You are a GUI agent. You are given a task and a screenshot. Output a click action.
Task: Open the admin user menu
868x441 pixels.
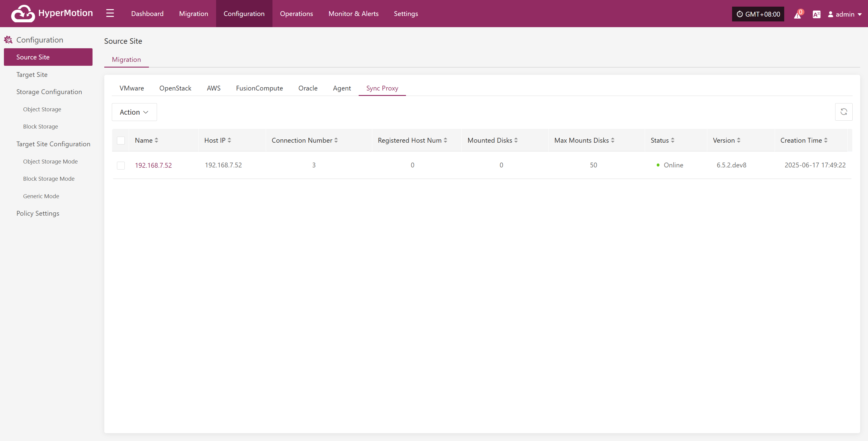point(845,14)
